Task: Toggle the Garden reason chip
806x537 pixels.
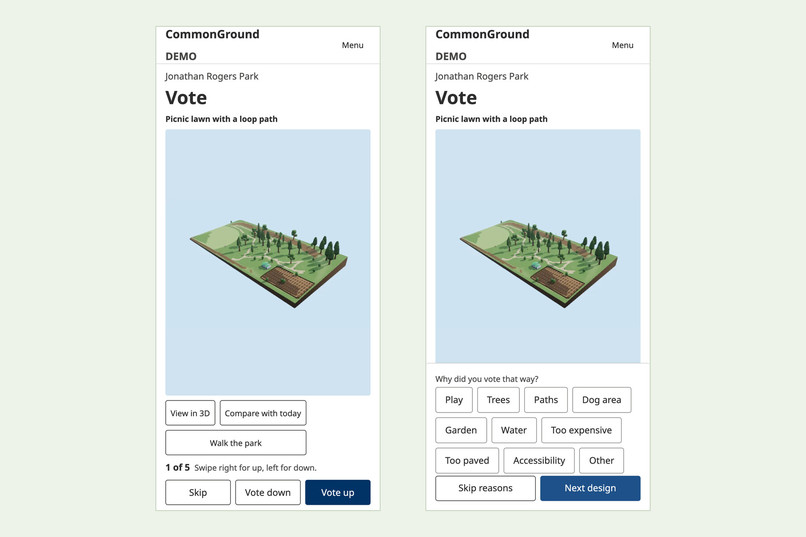Action: click(461, 430)
